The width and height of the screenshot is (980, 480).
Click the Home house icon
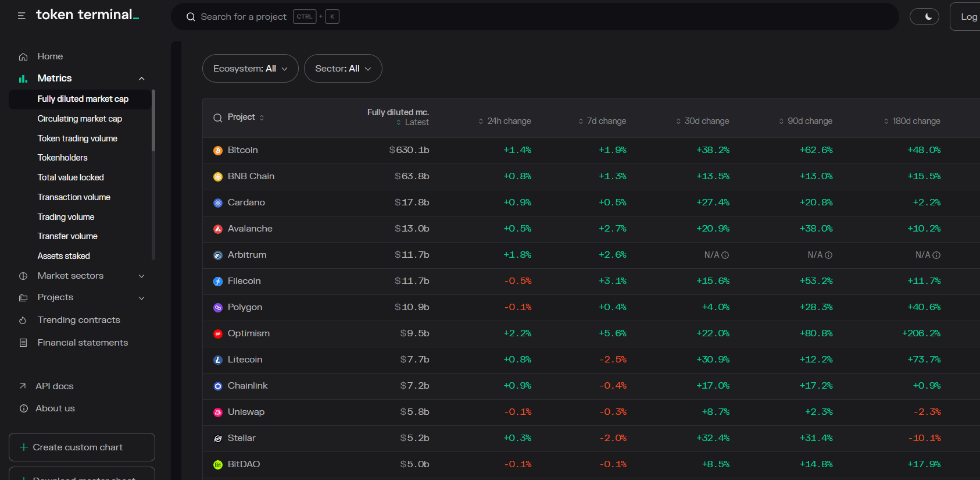coord(23,57)
